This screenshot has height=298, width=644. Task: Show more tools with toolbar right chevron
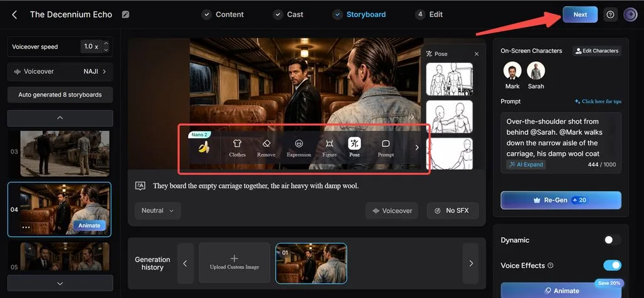pos(417,147)
